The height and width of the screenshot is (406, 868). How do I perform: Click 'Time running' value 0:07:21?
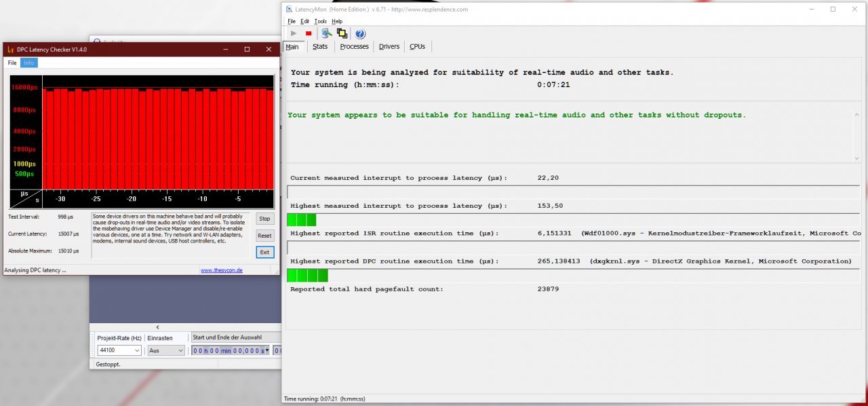pyautogui.click(x=553, y=85)
